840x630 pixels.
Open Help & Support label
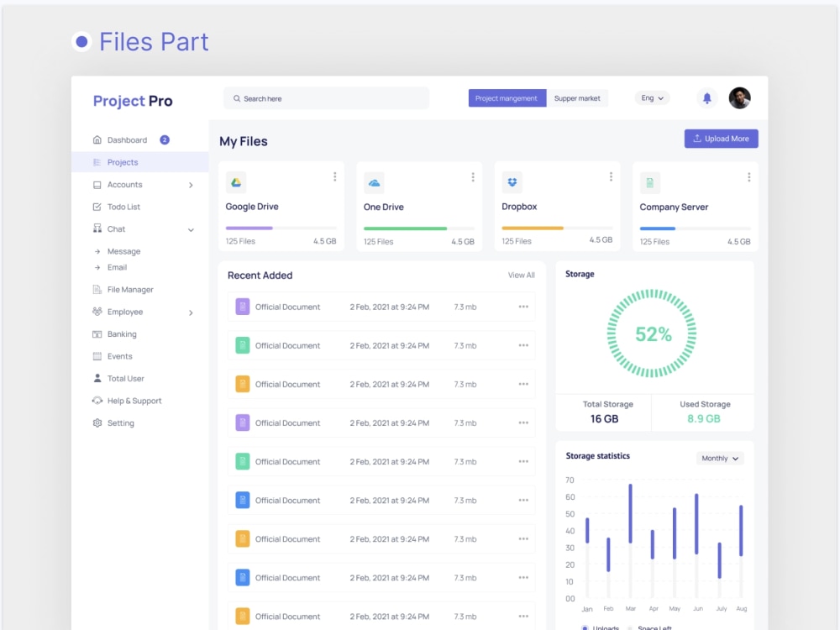134,401
